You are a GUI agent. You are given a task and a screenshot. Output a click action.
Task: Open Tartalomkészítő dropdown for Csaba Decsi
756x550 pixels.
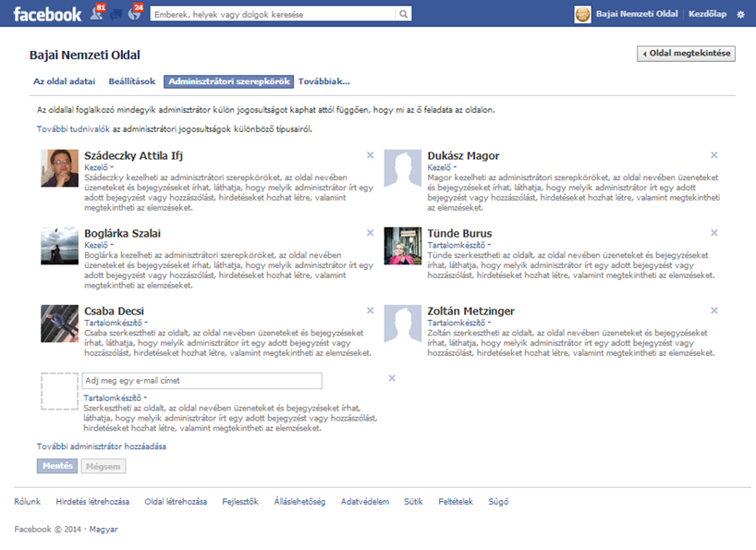pos(116,323)
